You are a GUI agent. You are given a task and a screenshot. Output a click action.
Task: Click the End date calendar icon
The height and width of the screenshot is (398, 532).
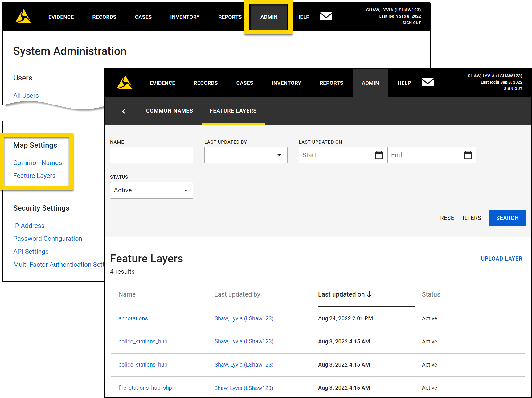click(468, 155)
